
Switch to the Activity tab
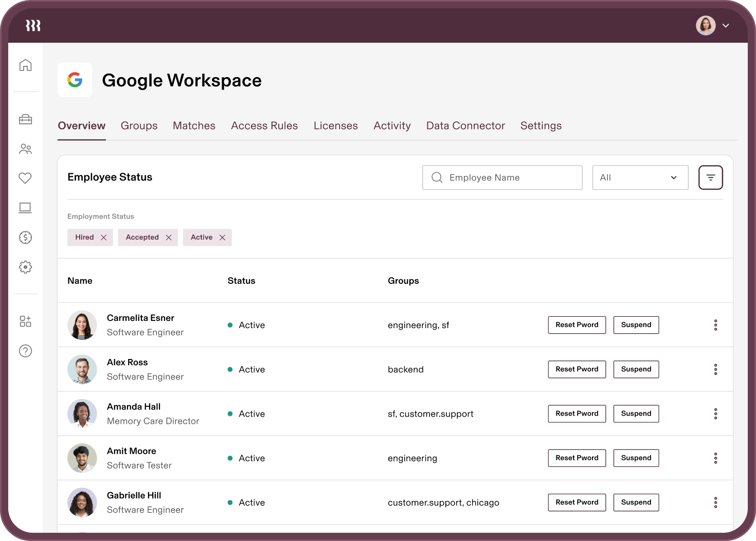point(392,126)
